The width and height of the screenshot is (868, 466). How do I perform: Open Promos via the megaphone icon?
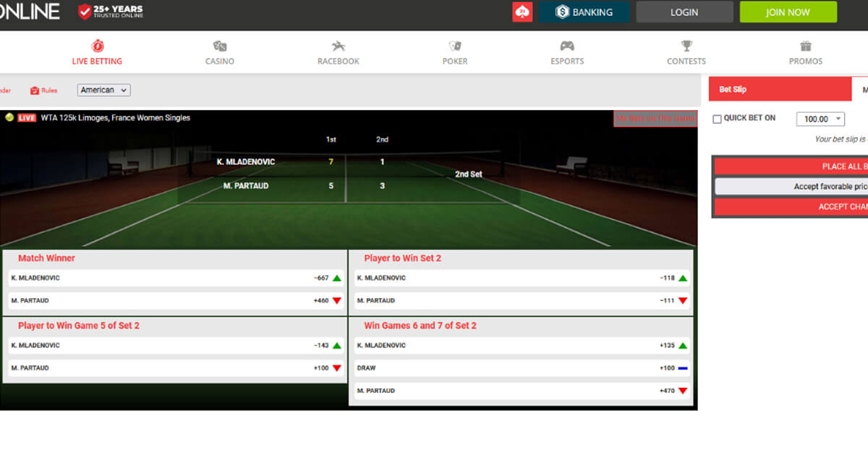805,44
